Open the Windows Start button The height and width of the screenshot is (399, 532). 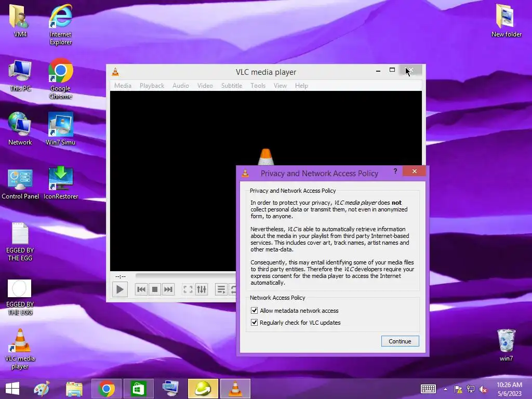(12, 389)
